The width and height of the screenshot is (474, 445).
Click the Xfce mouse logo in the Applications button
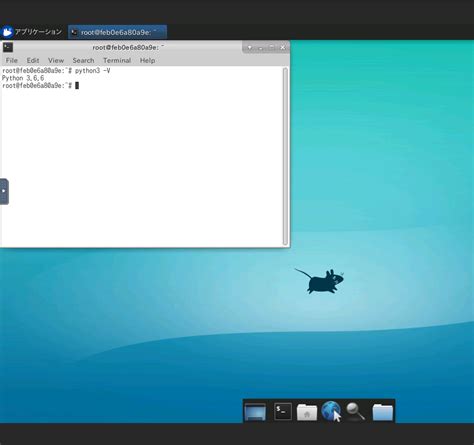(7, 32)
